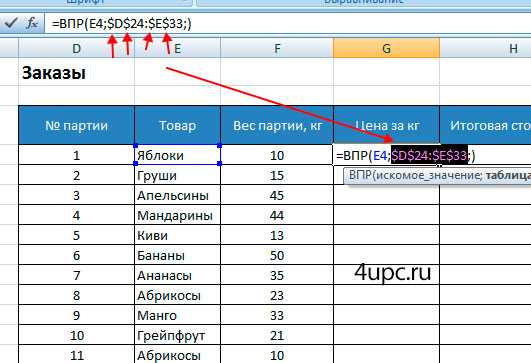Click the in-cell ВПР formula being edited
531x363 pixels.
[x=405, y=155]
